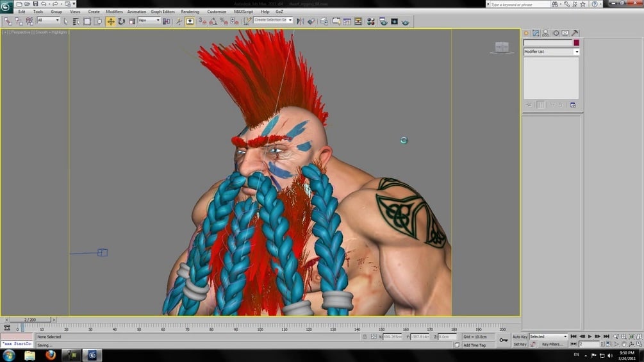Viewport: 644px width, 362px height.
Task: Click the Mirror tool icon
Action: pos(301,21)
